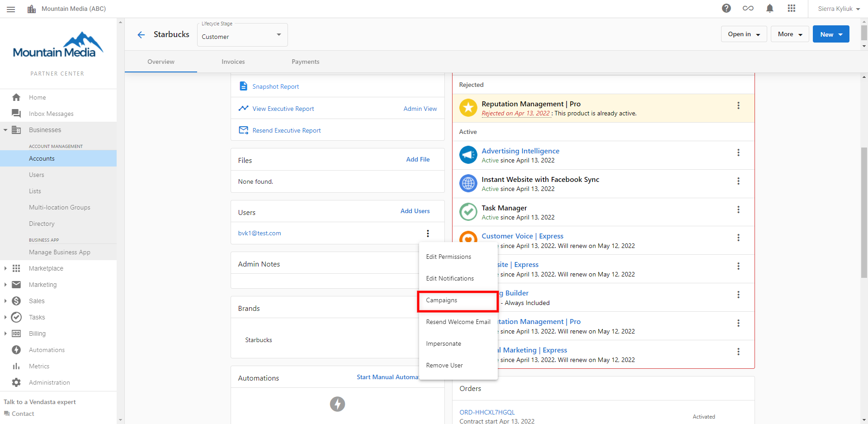
Task: Open order ORD-HHCXL7HGQL link
Action: 487,412
